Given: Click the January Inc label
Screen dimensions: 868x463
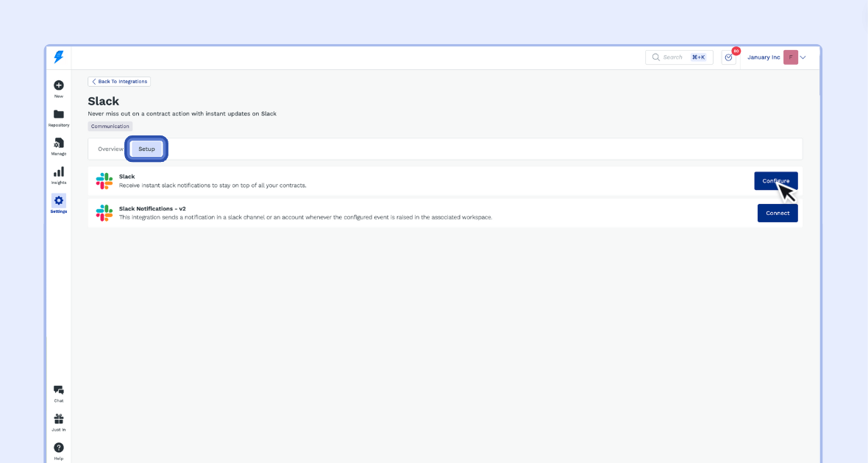Looking at the screenshot, I should [764, 57].
